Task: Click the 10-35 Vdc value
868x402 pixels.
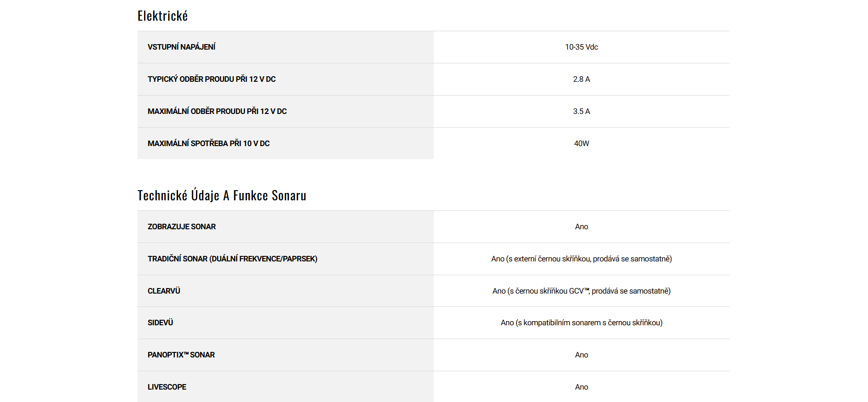Action: [581, 47]
